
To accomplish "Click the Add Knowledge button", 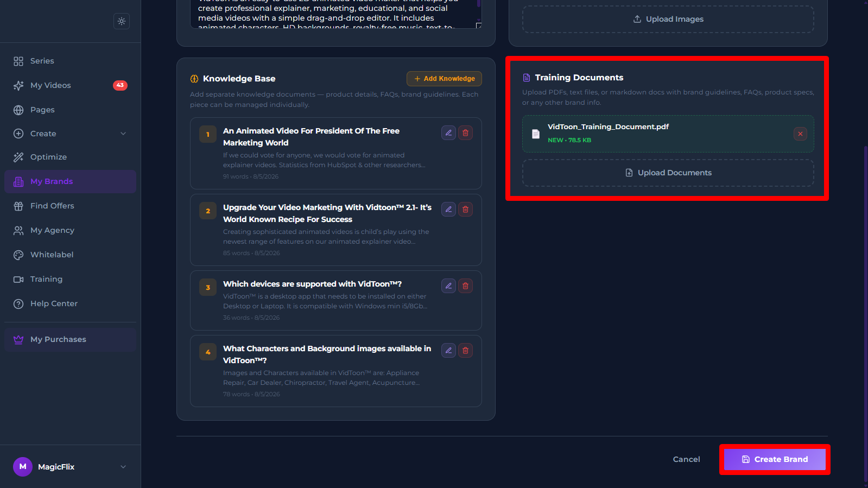I will 444,79.
